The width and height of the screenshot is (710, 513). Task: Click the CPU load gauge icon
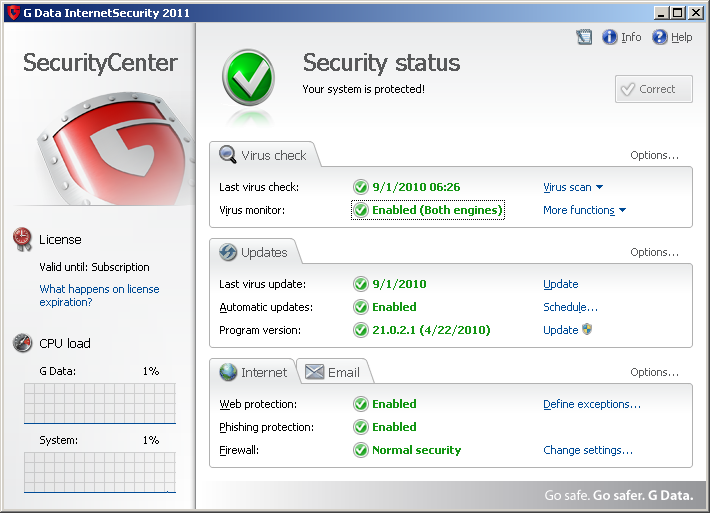tap(22, 343)
